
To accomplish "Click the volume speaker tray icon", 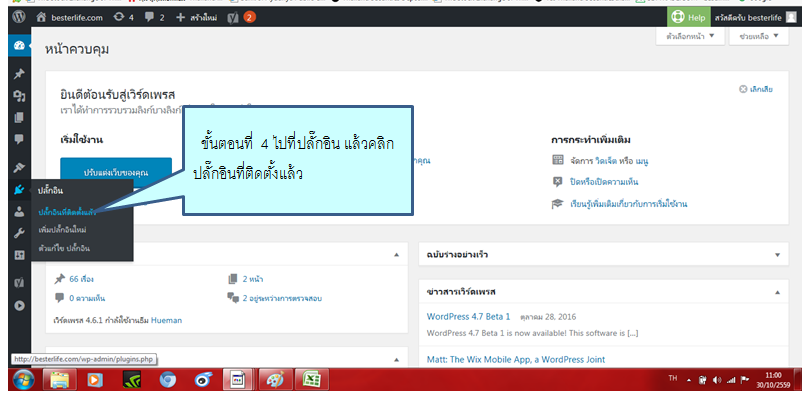I will (x=717, y=380).
